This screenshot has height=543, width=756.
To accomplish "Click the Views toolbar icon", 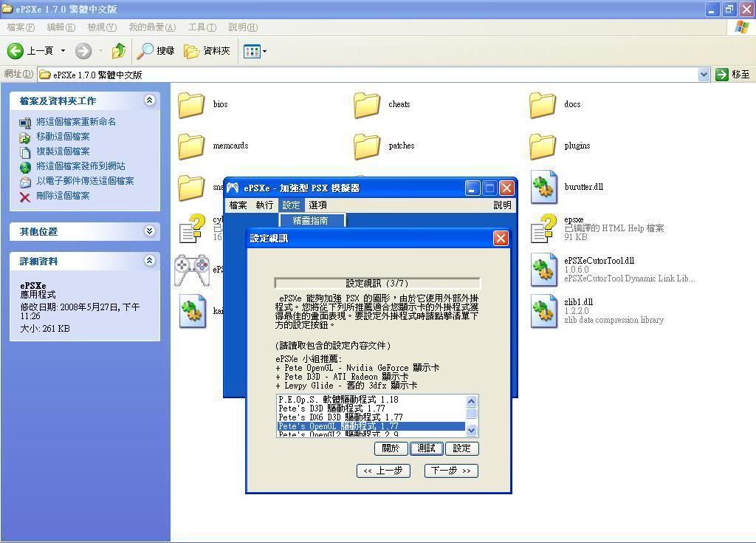I will [252, 51].
